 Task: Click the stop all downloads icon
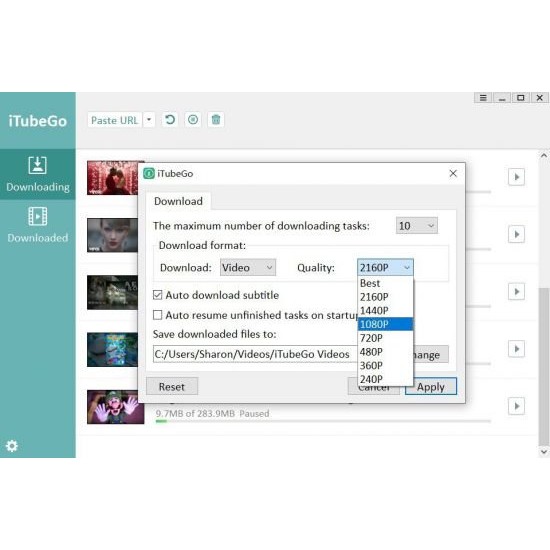click(193, 120)
